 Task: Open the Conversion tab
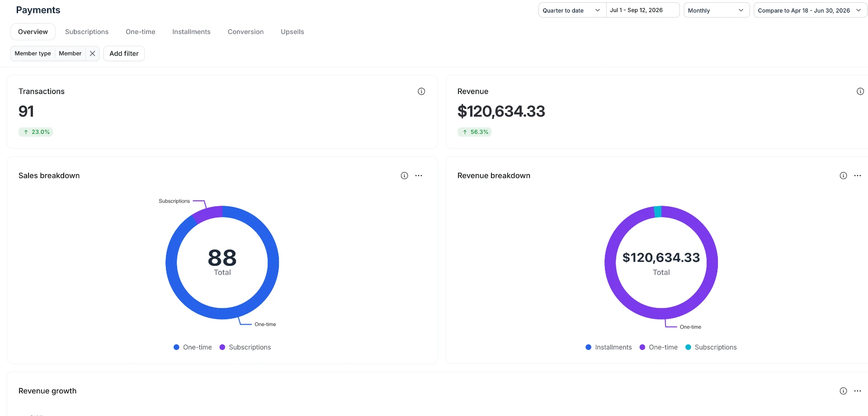[x=245, y=32]
